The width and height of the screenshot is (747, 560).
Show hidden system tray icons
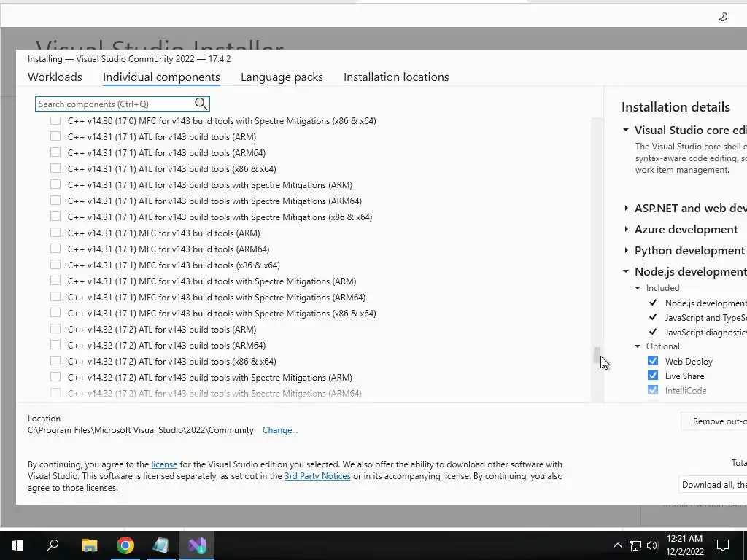click(617, 545)
